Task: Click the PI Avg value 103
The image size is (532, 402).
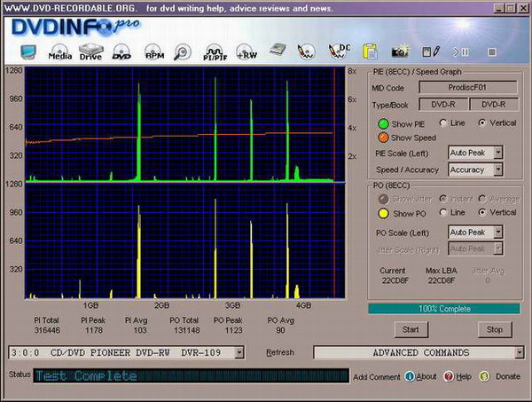Action: (x=140, y=330)
